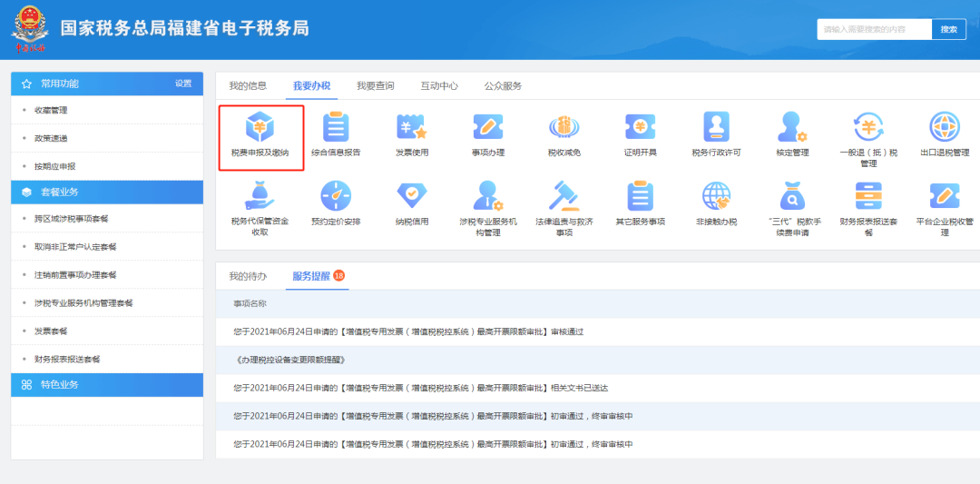Open 其它服务事项 icon
Viewport: 980px width, 484px height.
coord(641,196)
